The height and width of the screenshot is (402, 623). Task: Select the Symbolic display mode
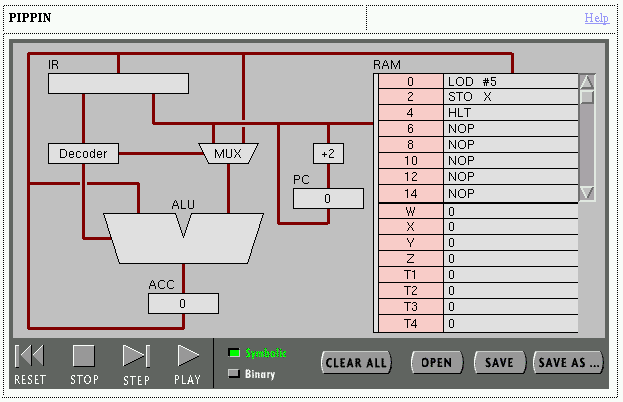[x=235, y=353]
